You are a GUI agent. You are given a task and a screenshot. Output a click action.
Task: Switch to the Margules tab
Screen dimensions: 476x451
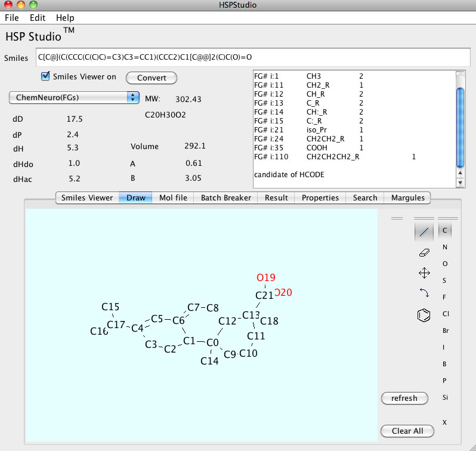[407, 197]
